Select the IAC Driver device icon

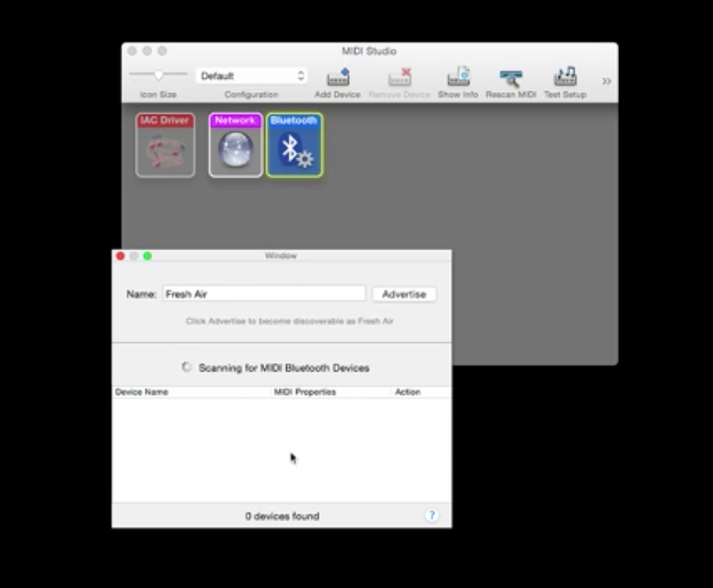165,145
